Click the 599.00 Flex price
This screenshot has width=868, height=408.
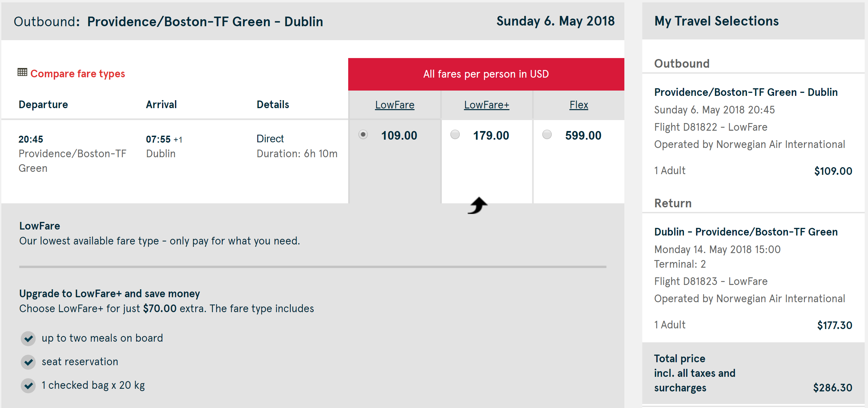pos(583,136)
